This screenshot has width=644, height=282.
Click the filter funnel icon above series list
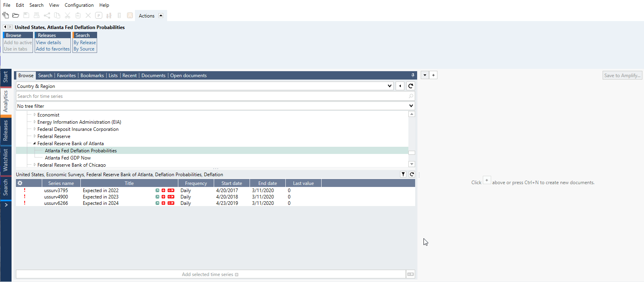coord(403,174)
